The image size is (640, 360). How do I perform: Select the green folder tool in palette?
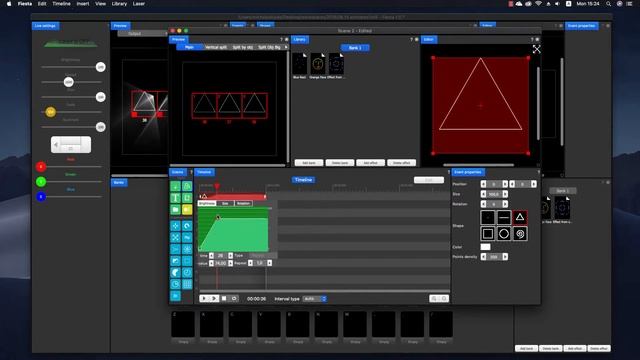coord(176,209)
